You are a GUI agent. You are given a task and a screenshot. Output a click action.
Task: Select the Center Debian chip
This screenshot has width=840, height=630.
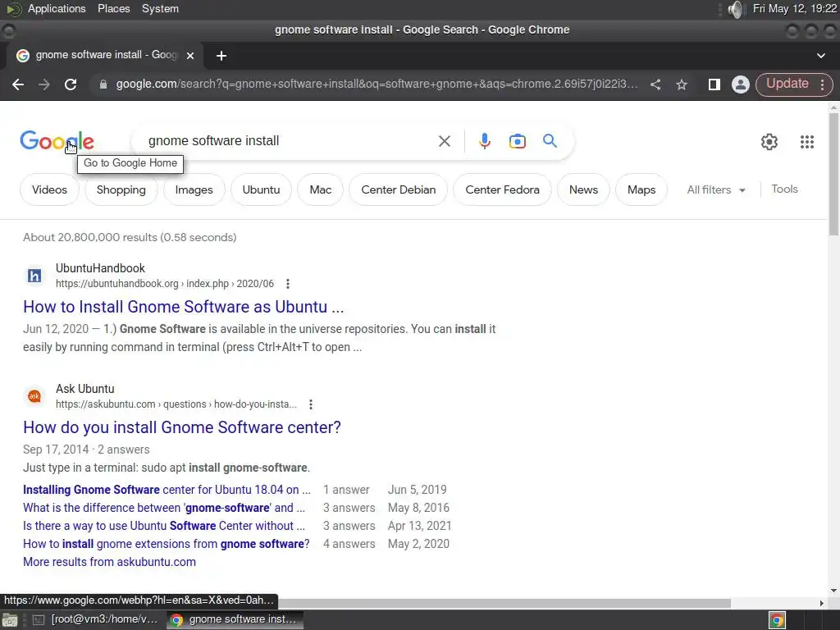tap(398, 189)
